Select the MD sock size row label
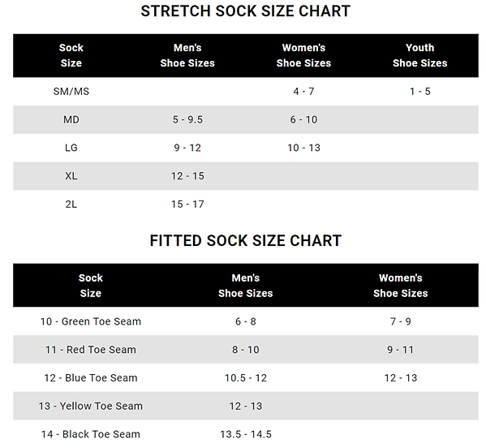 tap(71, 119)
